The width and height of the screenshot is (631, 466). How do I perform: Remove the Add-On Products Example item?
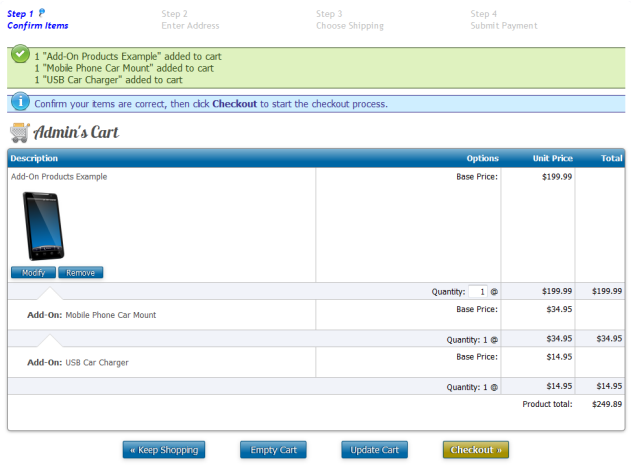81,272
